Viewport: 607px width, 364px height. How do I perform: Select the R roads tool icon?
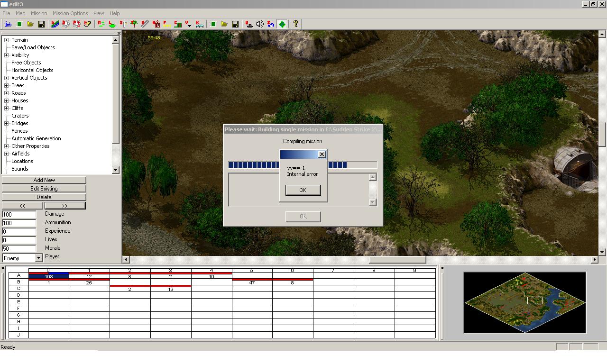pos(145,24)
